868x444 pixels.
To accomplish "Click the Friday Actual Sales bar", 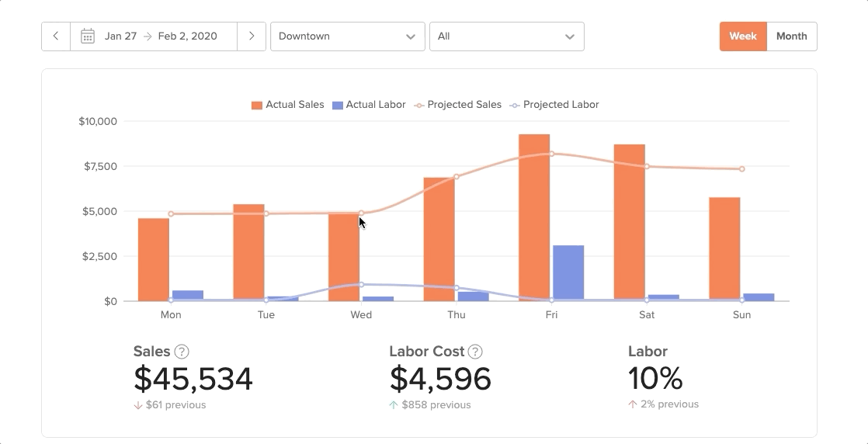I will [534, 217].
